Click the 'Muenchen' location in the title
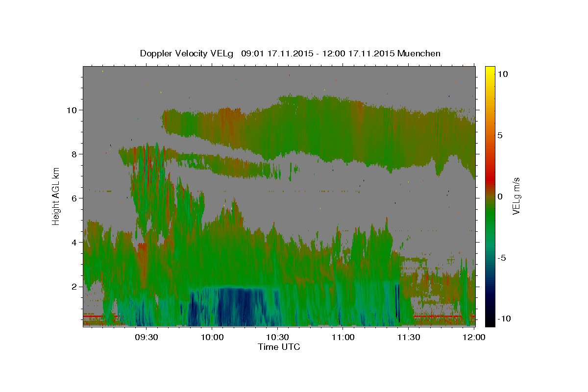This screenshot has height=392, width=588. (419, 53)
